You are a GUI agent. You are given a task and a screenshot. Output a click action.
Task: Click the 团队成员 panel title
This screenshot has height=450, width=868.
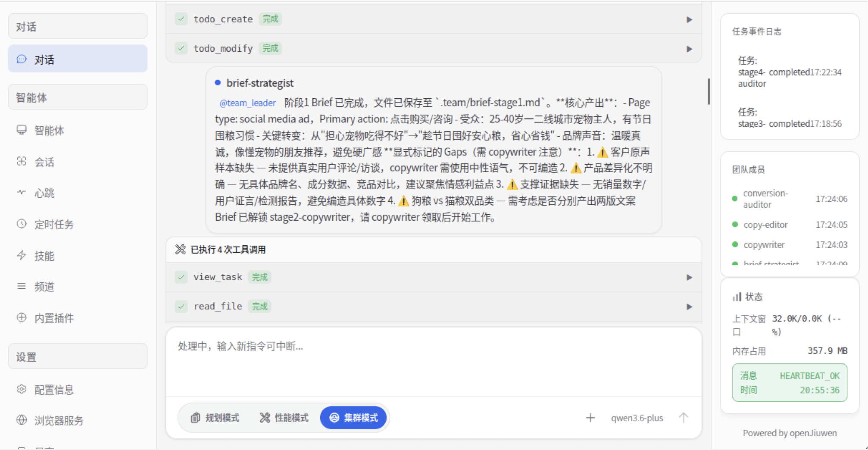748,169
